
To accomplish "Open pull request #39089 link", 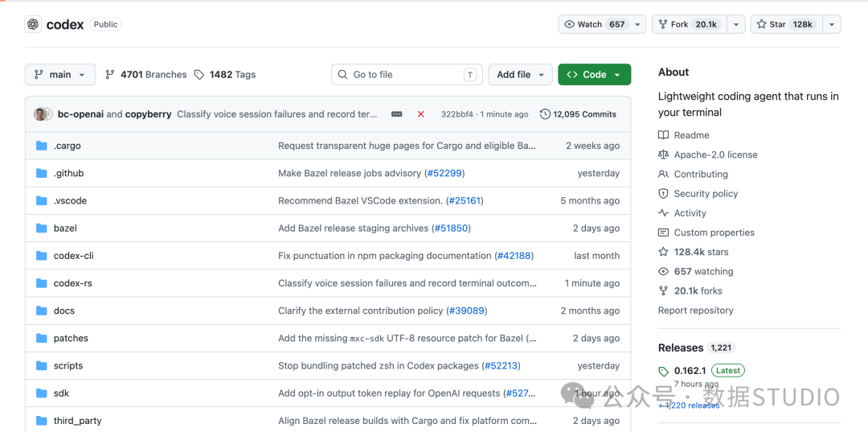I will click(467, 311).
